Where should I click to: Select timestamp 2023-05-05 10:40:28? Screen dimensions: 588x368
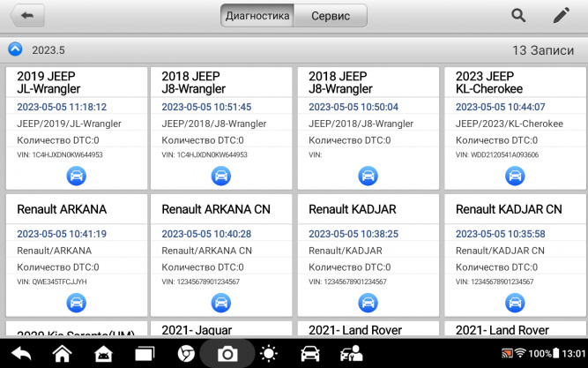pos(206,234)
